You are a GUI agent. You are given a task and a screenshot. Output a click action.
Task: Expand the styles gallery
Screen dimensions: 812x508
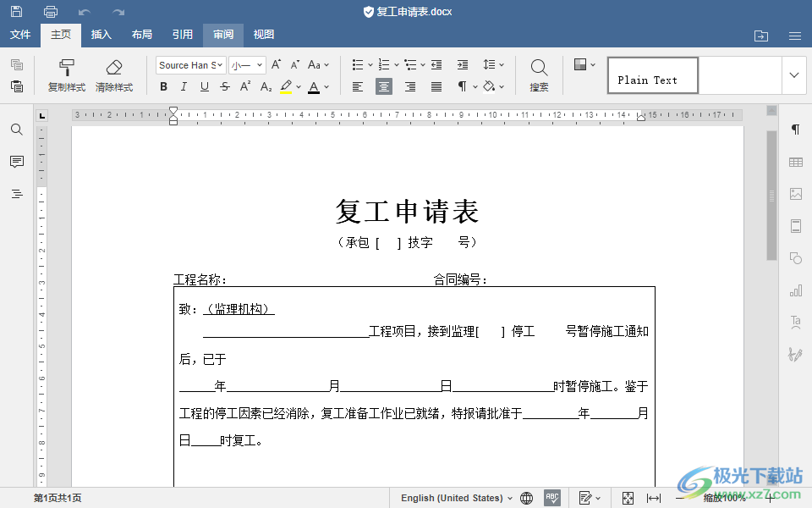pos(794,75)
